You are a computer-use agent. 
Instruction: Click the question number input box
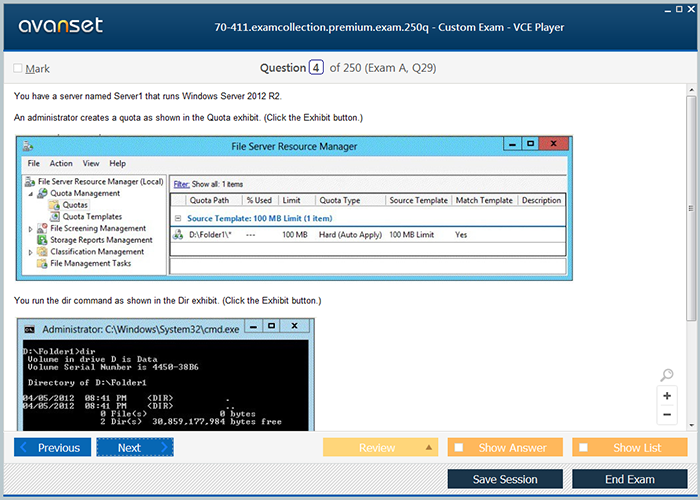[316, 68]
